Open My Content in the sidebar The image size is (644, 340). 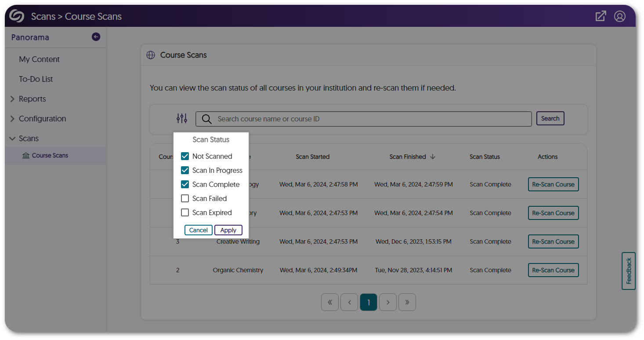pos(39,59)
